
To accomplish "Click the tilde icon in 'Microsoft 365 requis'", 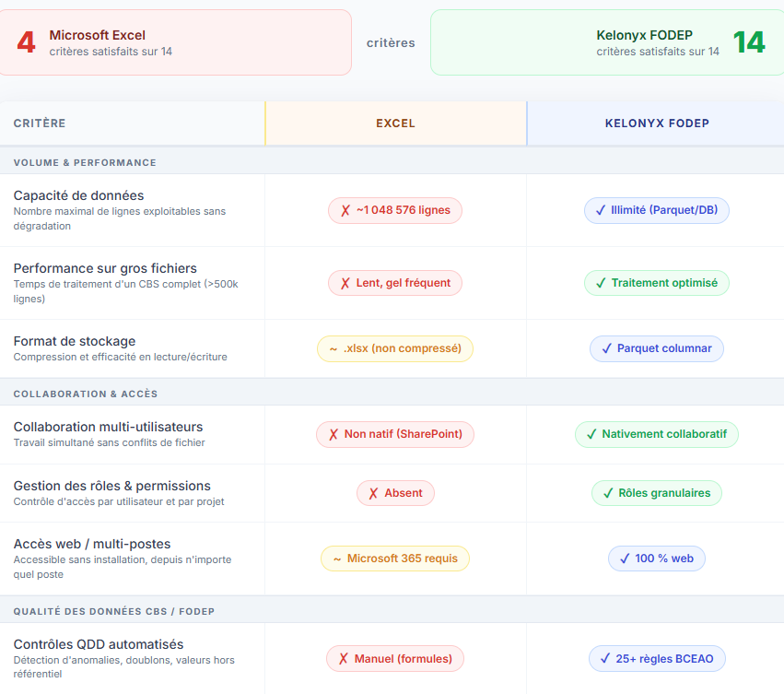I will tap(337, 559).
